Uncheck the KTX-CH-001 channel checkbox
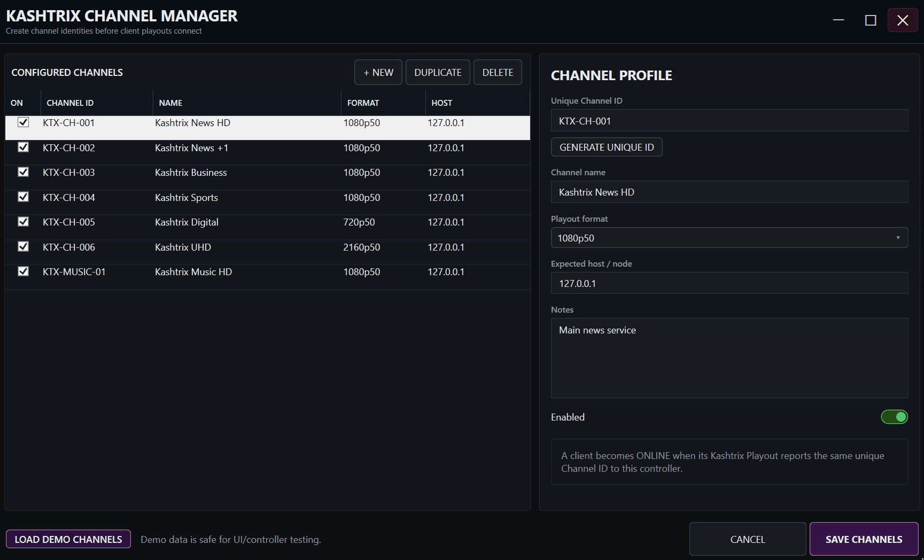 coord(23,122)
